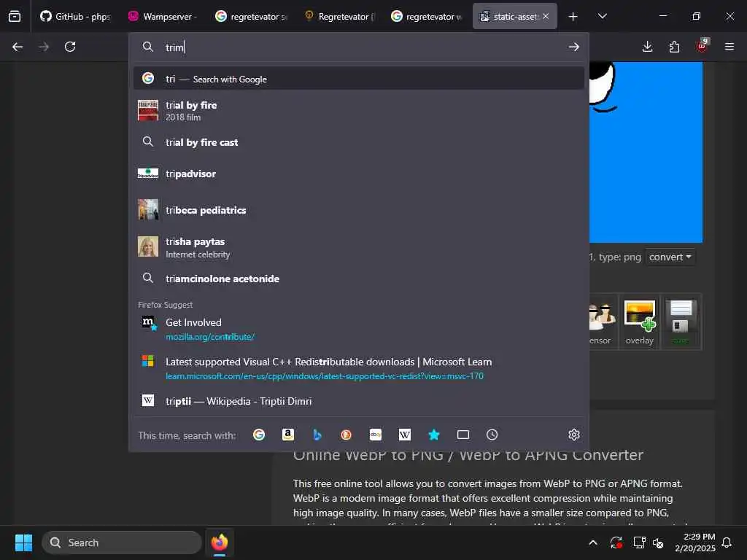
Task: Open the Regretevator wiki tab with lightbulb icon
Action: [340, 16]
